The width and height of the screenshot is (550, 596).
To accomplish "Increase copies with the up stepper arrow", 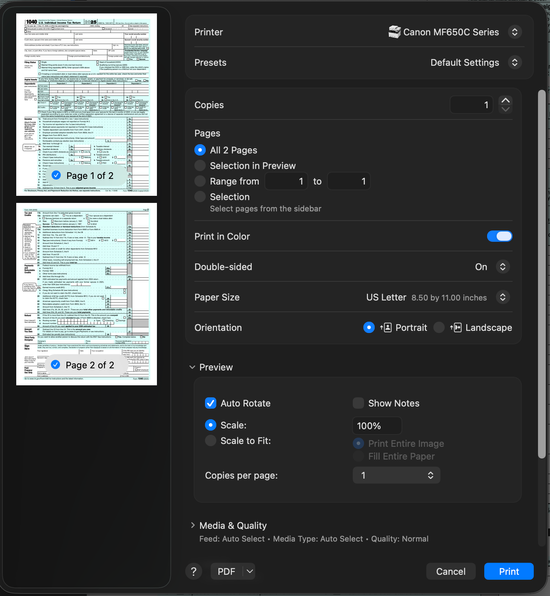I will coord(505,100).
